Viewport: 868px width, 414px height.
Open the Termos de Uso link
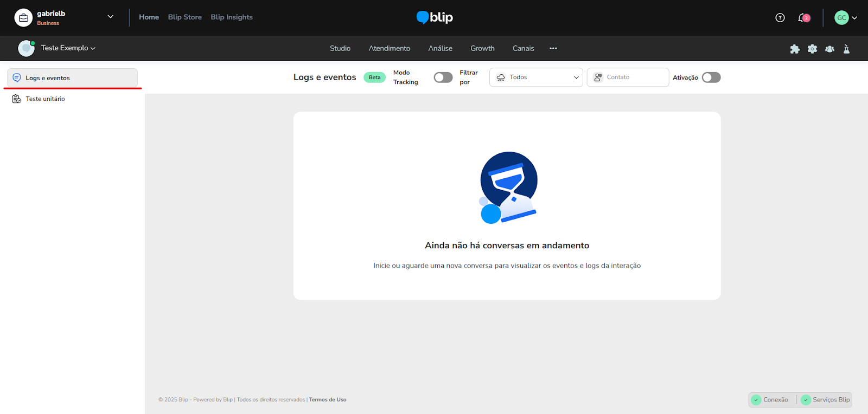[x=328, y=400]
